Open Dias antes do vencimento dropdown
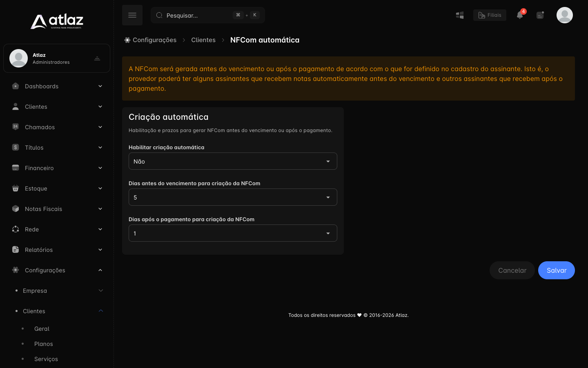This screenshot has height=368, width=588. [233, 197]
